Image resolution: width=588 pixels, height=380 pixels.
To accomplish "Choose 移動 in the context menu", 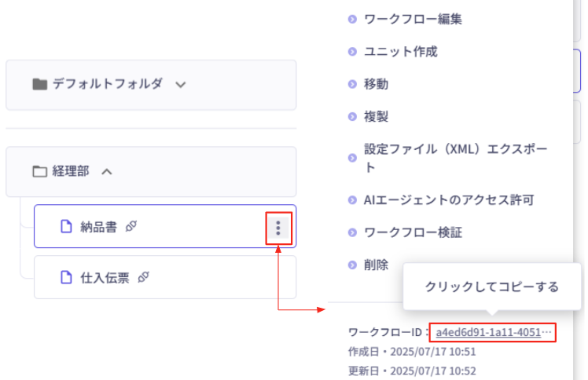I will 376,84.
